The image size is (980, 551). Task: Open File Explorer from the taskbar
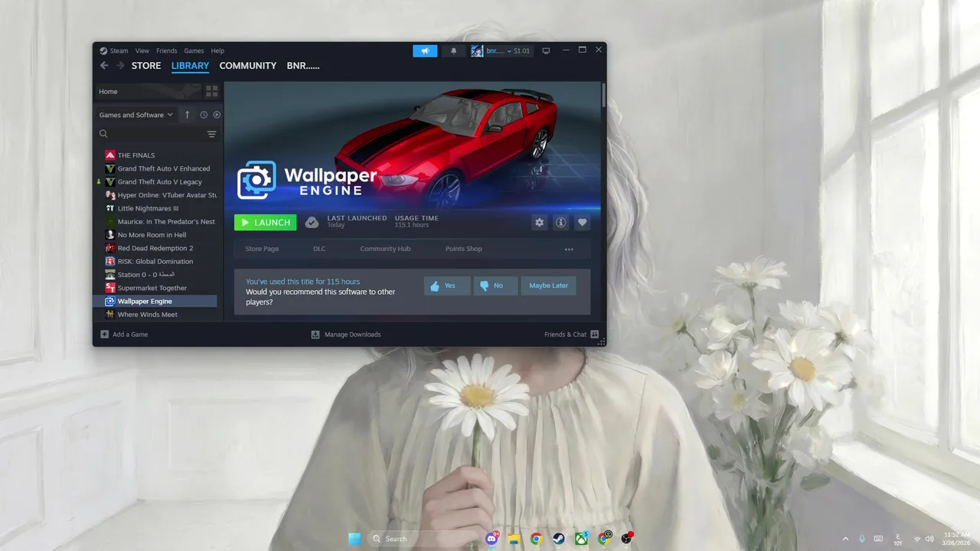pyautogui.click(x=514, y=539)
